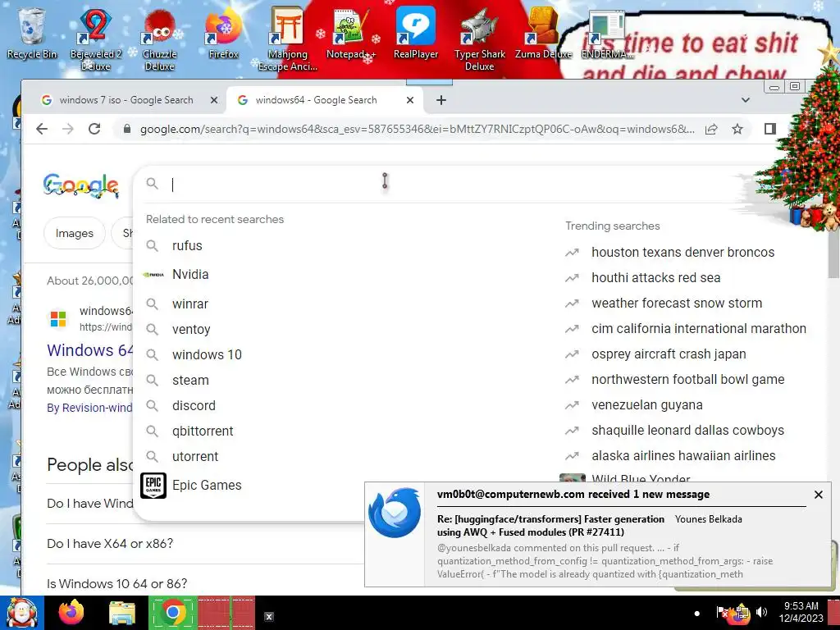Image resolution: width=840 pixels, height=630 pixels.
Task: Expand Do I have X64 or x86 question
Action: (x=206, y=543)
